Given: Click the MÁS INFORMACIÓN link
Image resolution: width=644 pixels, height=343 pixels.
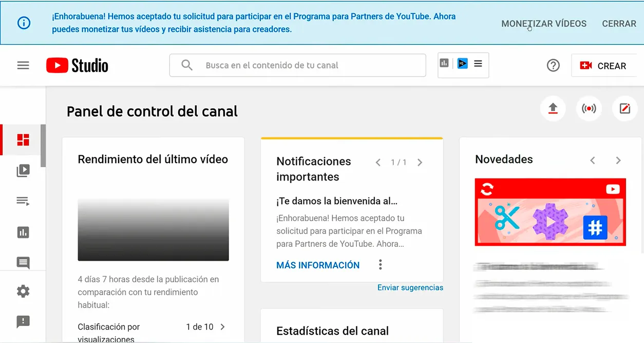Looking at the screenshot, I should click(x=318, y=265).
